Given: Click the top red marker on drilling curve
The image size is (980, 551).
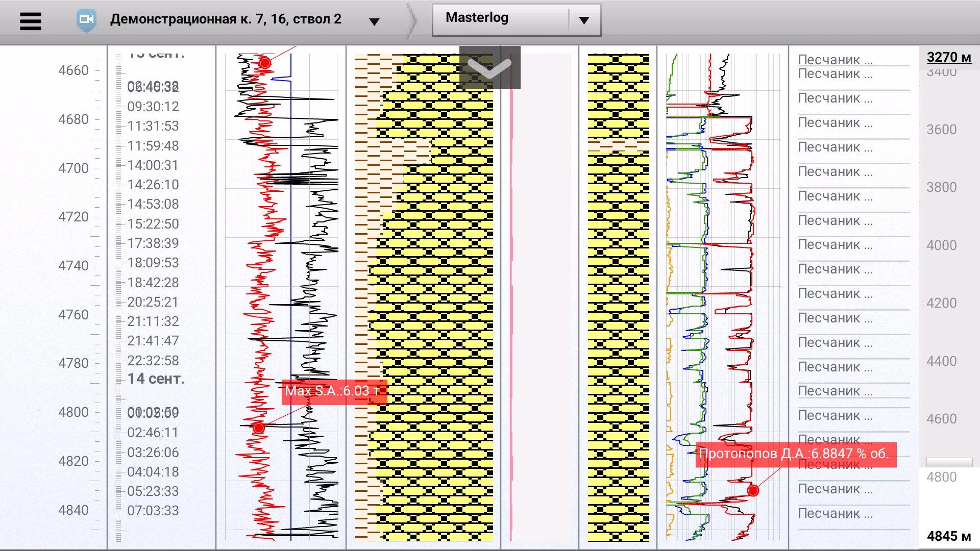Looking at the screenshot, I should click(x=265, y=63).
